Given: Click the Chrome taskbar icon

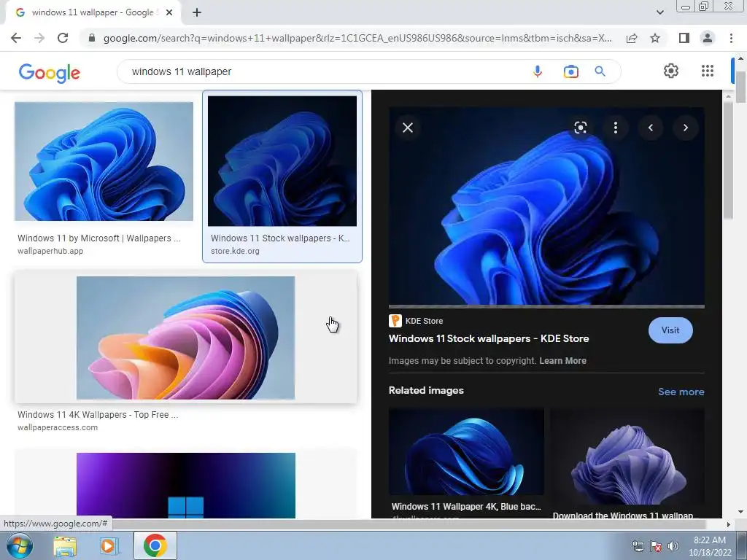Looking at the screenshot, I should (155, 545).
